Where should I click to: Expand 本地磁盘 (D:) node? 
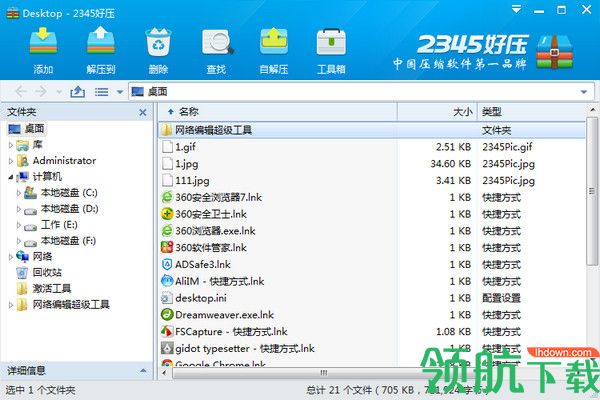[19, 209]
